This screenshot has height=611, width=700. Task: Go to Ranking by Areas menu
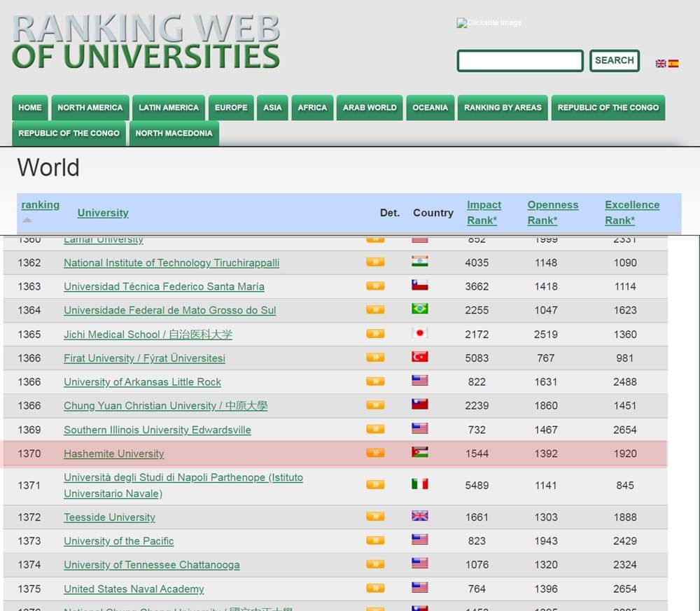coord(503,108)
